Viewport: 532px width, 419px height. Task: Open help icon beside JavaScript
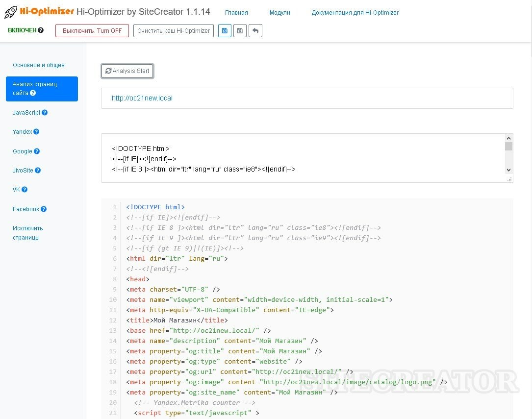(45, 113)
